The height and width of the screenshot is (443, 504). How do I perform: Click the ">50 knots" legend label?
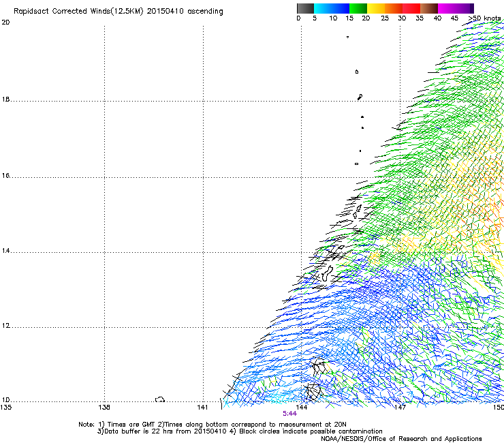(484, 18)
